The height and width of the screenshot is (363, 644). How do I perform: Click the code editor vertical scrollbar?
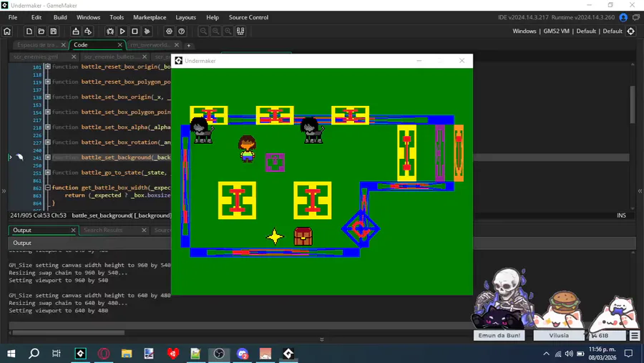[633, 104]
